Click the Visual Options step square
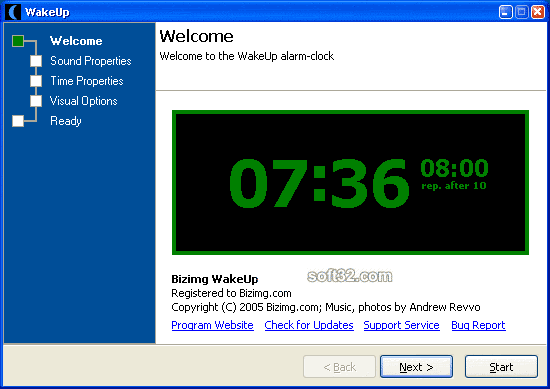The height and width of the screenshot is (389, 550). point(36,101)
